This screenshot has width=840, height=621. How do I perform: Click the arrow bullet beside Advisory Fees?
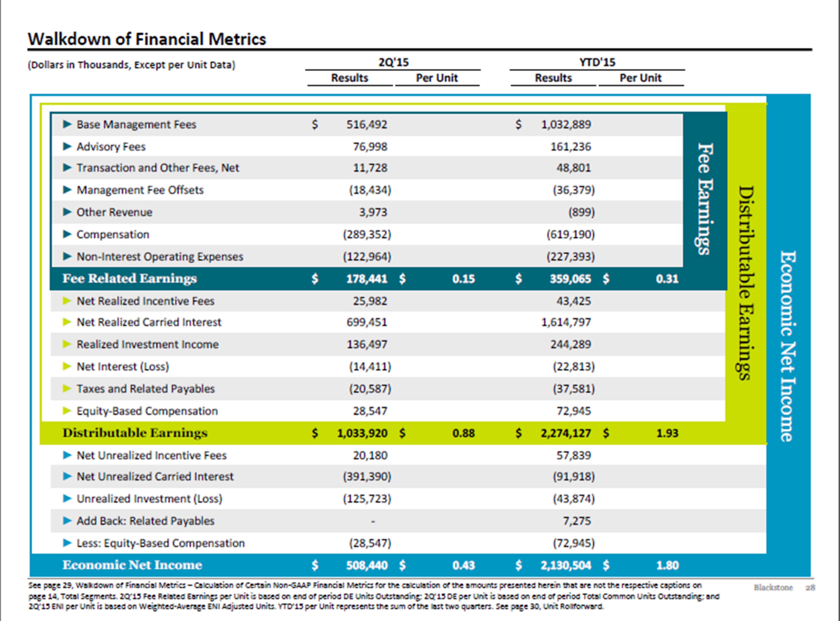67,146
